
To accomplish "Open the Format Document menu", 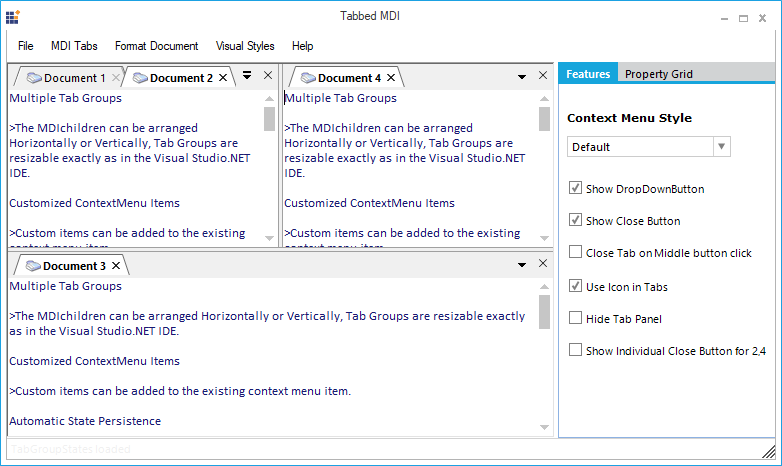I will pos(156,46).
